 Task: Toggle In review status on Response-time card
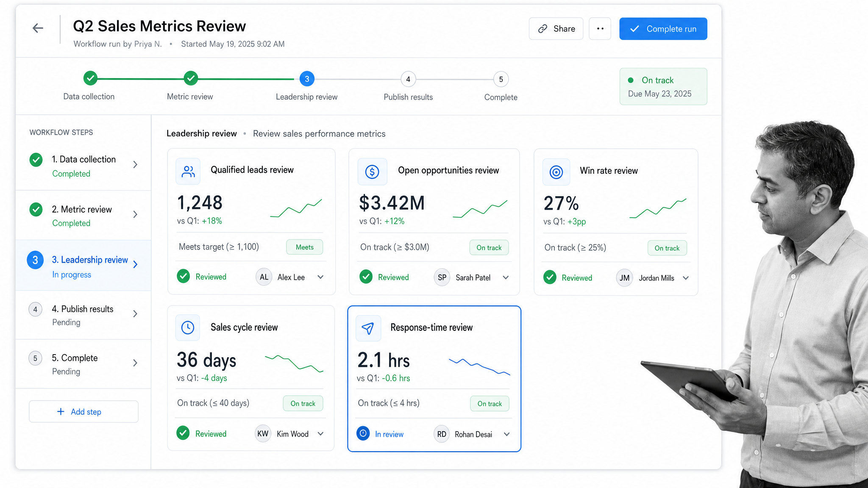click(x=363, y=433)
